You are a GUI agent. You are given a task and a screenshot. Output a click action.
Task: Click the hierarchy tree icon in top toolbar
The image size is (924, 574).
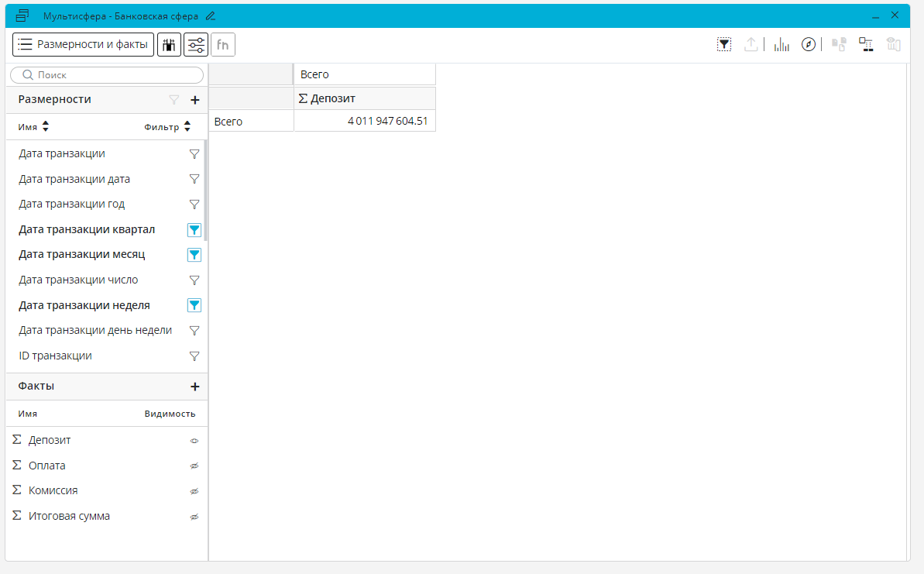click(866, 45)
